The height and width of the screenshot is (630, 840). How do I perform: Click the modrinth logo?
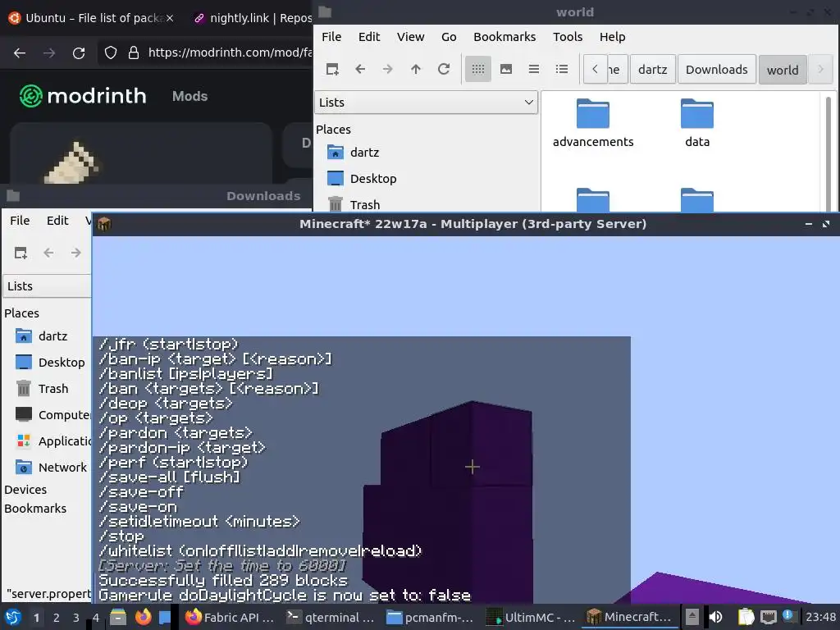(83, 96)
